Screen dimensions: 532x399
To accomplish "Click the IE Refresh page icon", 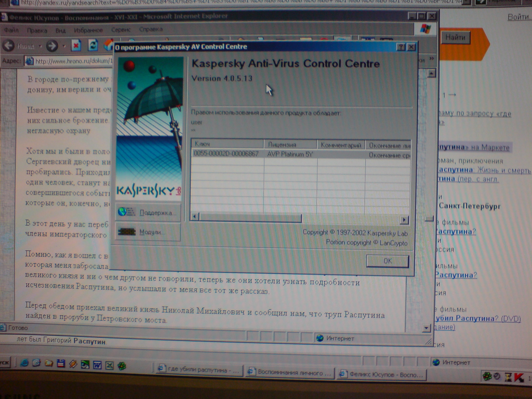I will pyautogui.click(x=93, y=46).
